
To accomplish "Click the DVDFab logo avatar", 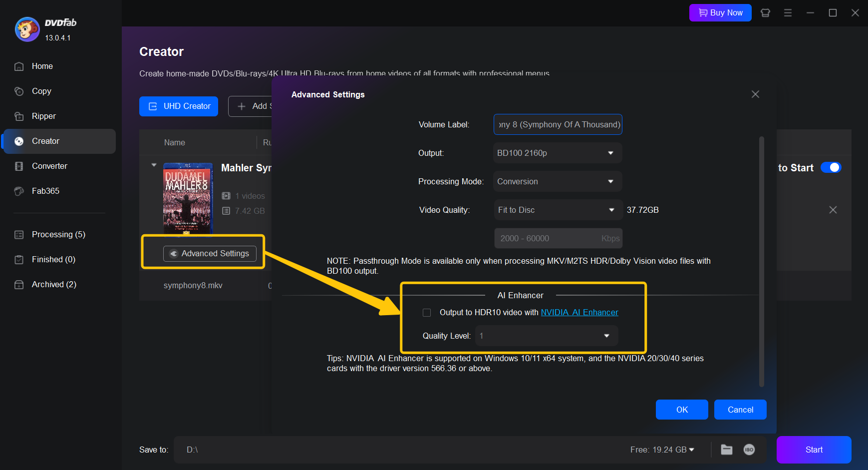I will [27, 29].
